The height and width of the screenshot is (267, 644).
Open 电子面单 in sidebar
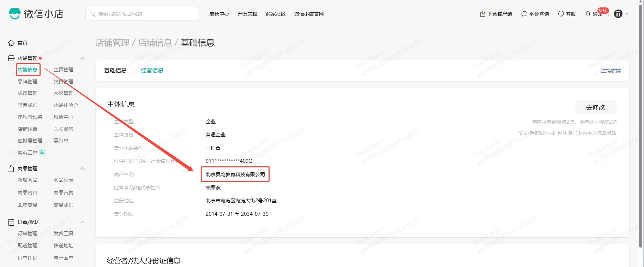pyautogui.click(x=64, y=258)
